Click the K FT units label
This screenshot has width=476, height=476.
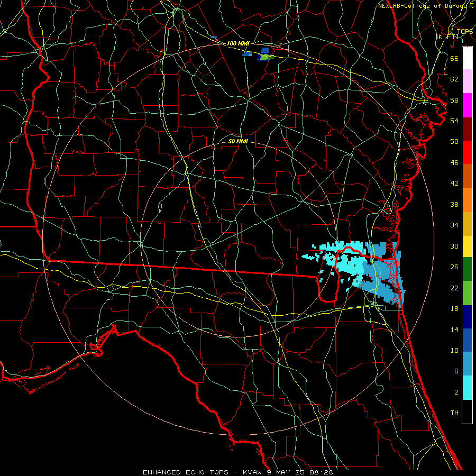point(447,36)
